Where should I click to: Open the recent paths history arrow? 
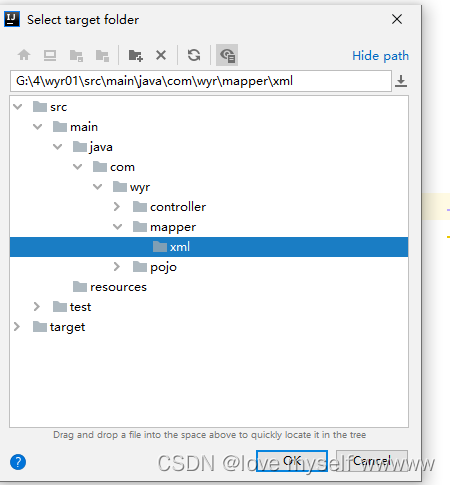pos(401,81)
